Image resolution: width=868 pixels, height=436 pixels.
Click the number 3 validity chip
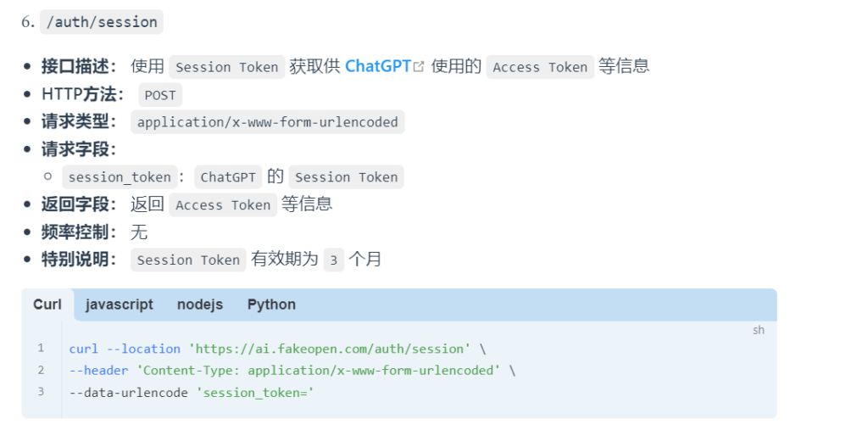click(x=334, y=260)
